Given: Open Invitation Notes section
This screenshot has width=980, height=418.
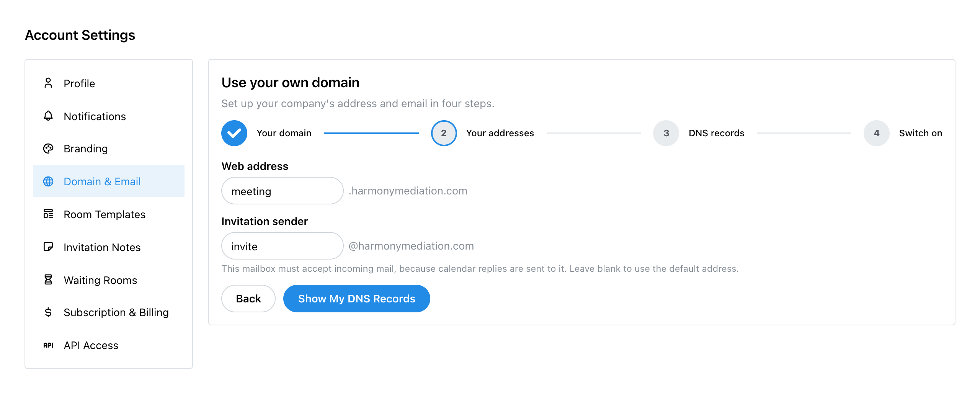Looking at the screenshot, I should point(109,247).
